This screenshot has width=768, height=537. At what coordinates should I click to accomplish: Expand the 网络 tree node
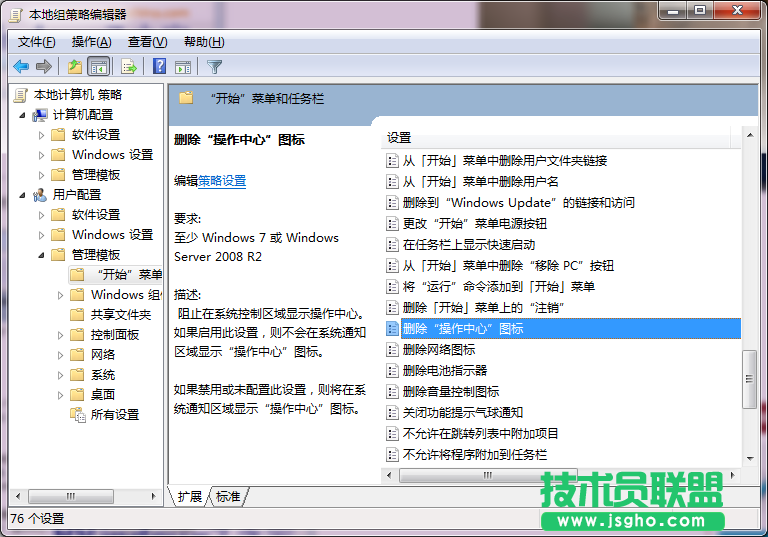[x=60, y=356]
